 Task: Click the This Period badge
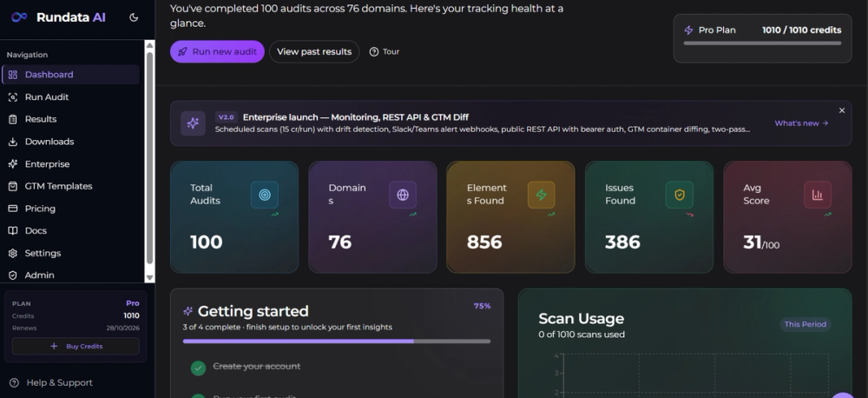pos(806,324)
